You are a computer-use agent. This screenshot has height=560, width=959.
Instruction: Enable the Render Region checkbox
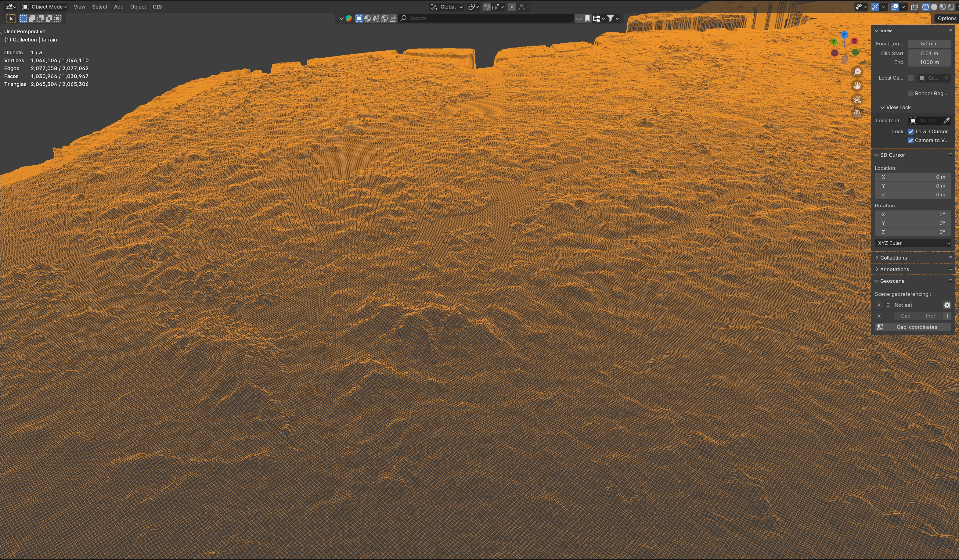coord(911,94)
